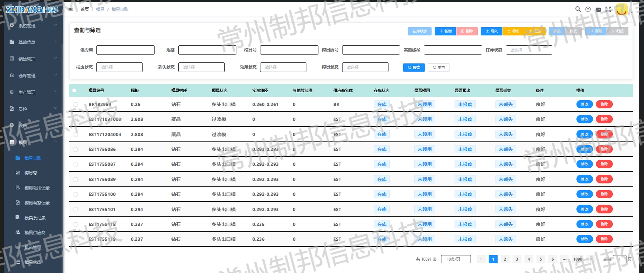Click the 首页 breadcrumb
644x273 pixels.
click(85, 9)
